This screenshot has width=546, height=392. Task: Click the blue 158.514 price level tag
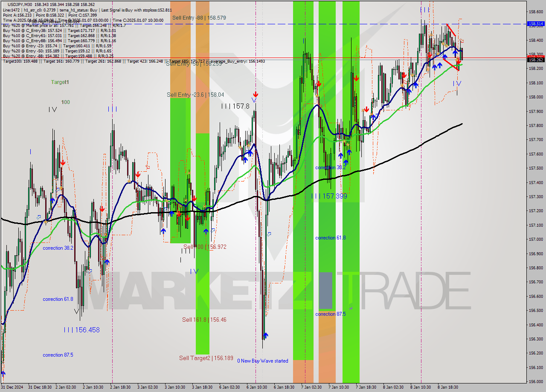[x=536, y=24]
